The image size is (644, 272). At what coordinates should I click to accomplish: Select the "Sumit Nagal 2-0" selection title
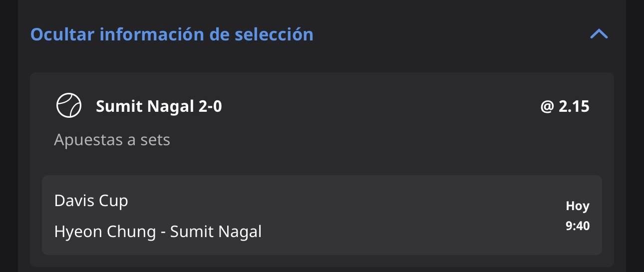[x=159, y=106]
